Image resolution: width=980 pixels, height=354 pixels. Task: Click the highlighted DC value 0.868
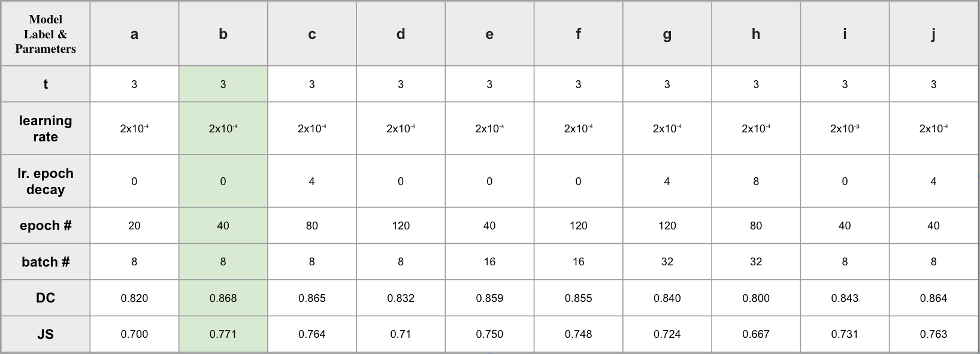(223, 298)
